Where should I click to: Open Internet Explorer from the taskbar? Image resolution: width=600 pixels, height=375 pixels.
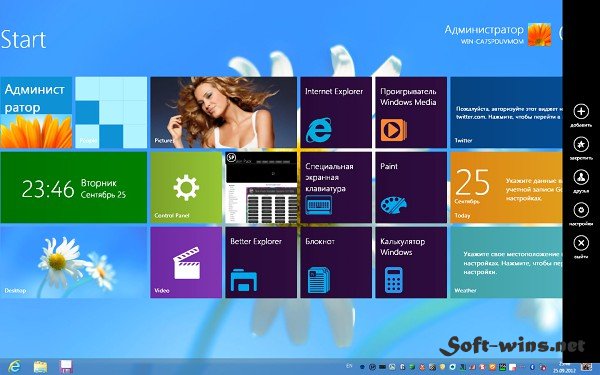[14, 367]
